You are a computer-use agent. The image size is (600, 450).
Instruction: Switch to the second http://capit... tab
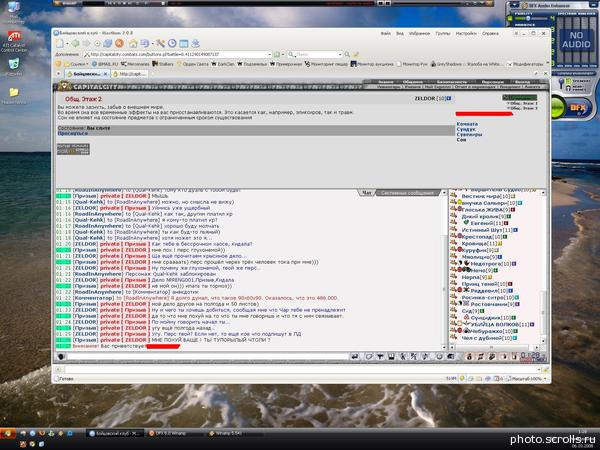click(129, 74)
